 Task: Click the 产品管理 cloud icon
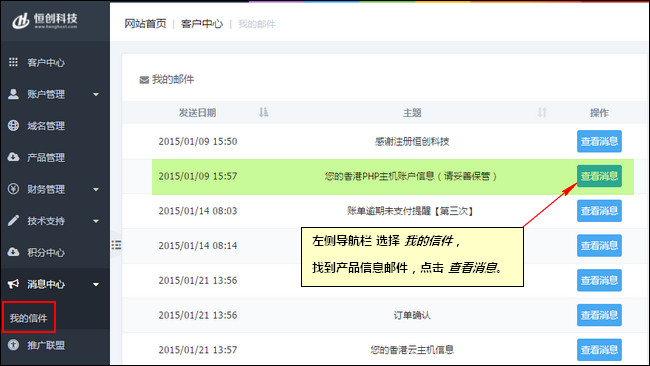point(13,157)
